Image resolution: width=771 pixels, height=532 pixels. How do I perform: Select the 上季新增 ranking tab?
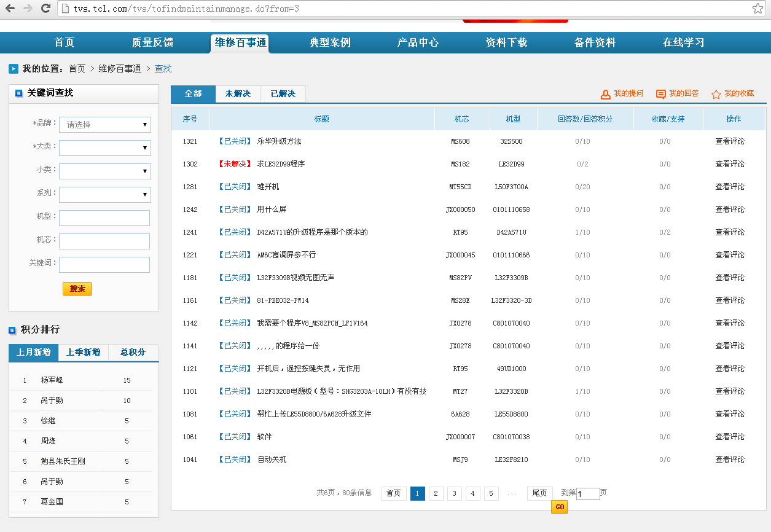click(x=84, y=353)
